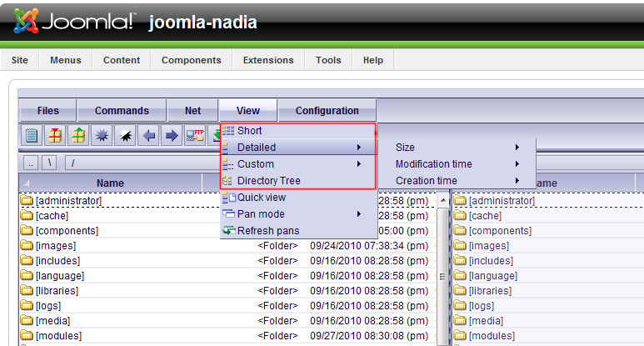Click the folder icon of [includes] in left pane
The width and height of the screenshot is (644, 346).
click(27, 260)
